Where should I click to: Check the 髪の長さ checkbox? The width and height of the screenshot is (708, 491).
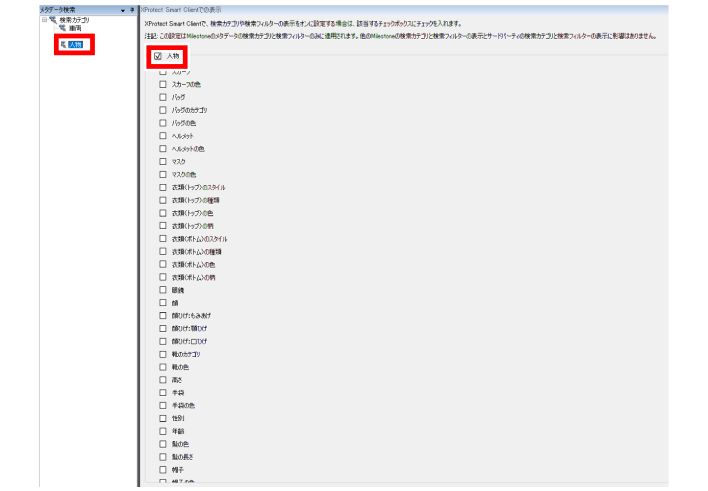[x=163, y=457]
